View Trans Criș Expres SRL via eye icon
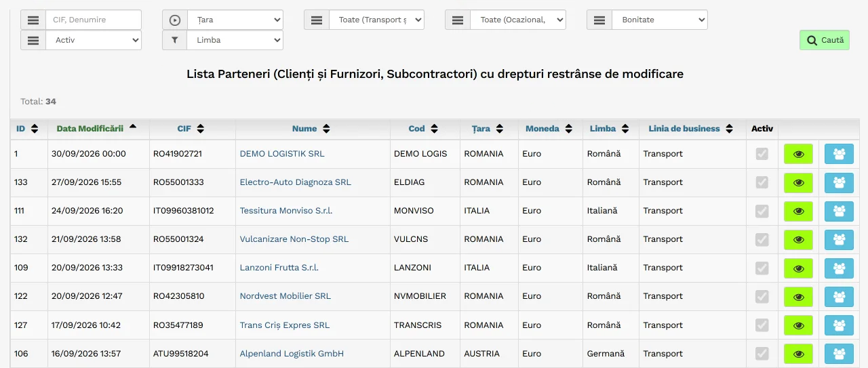 798,325
